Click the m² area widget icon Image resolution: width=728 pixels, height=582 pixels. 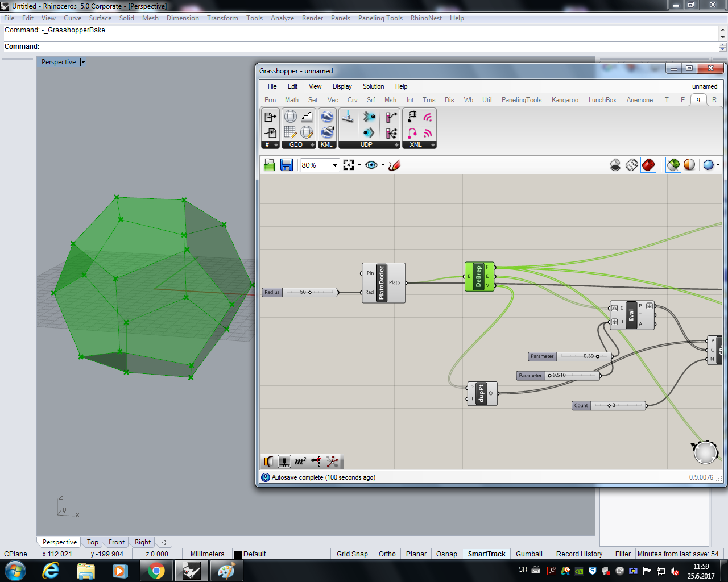pos(300,462)
